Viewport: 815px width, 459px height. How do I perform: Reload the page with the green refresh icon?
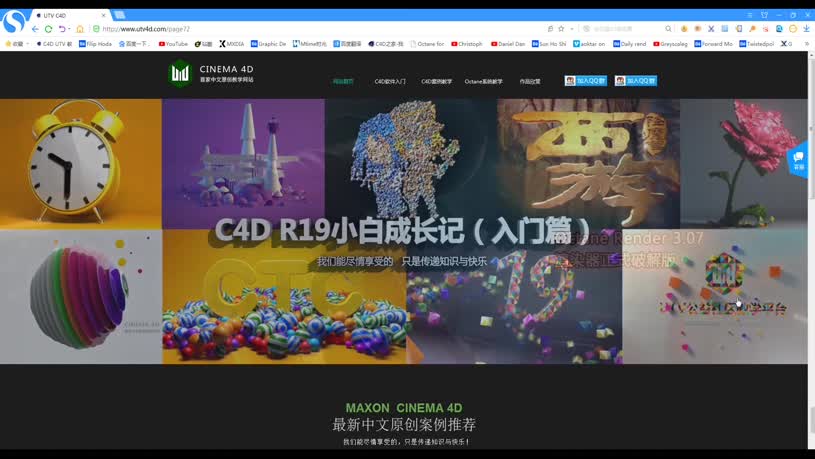coord(48,29)
